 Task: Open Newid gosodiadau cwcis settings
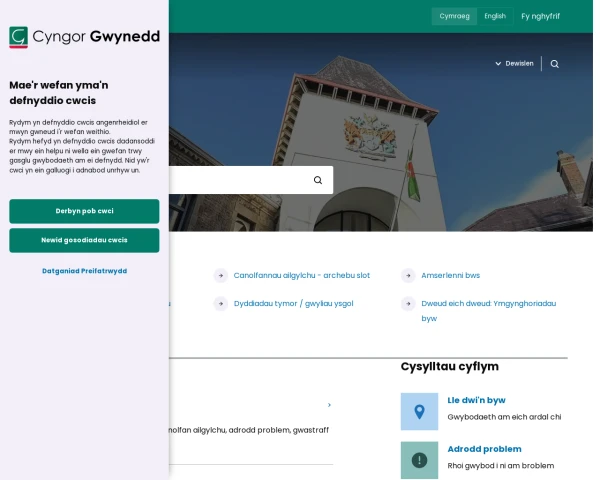coord(84,240)
